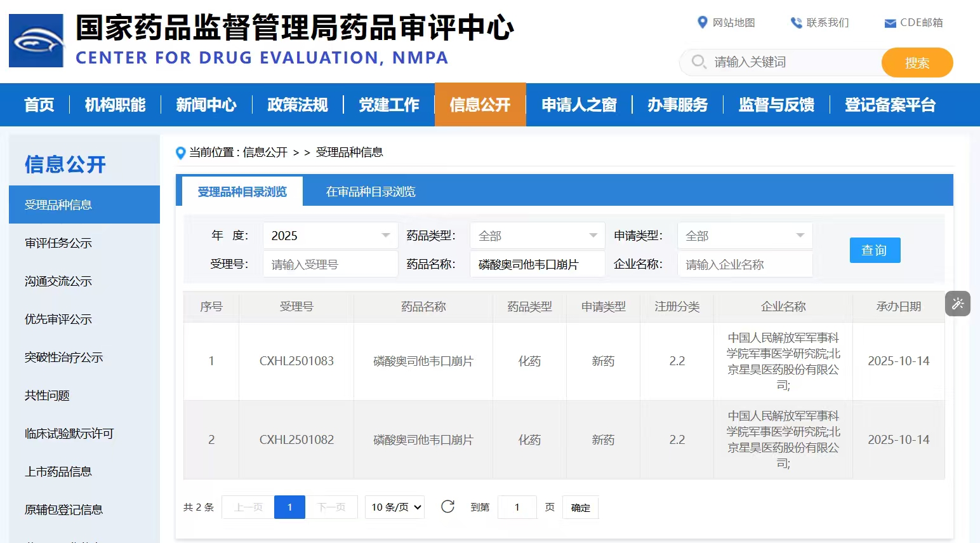Click the 受理号 input field
The width and height of the screenshot is (980, 543).
[x=330, y=264]
